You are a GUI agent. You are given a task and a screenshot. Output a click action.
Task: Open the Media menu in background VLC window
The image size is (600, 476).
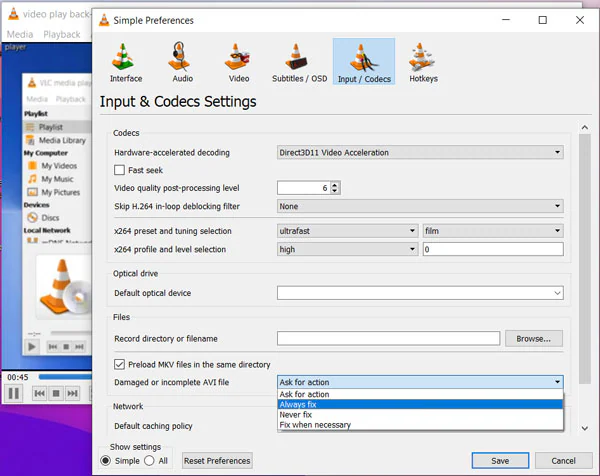click(20, 34)
